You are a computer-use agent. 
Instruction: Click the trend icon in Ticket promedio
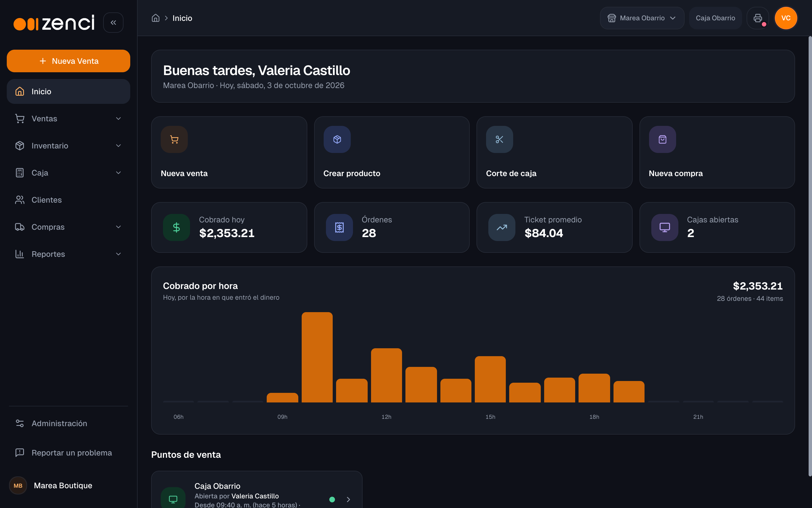502,227
